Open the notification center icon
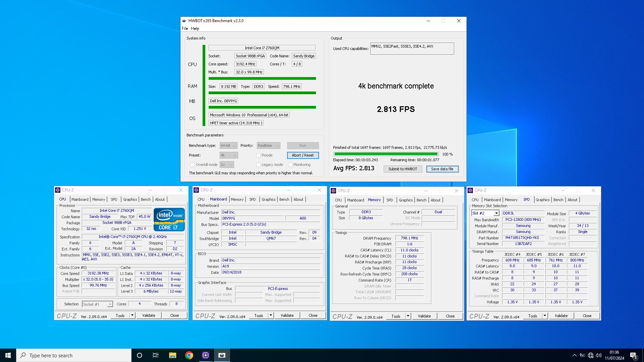644x362 pixels. 633,356
